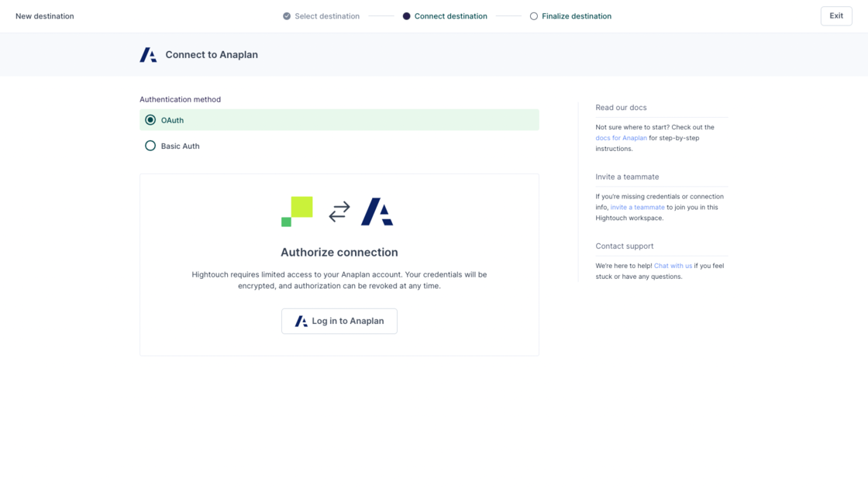The width and height of the screenshot is (868, 492).
Task: Click the large Anaplan logo in authorize card
Action: pyautogui.click(x=377, y=212)
